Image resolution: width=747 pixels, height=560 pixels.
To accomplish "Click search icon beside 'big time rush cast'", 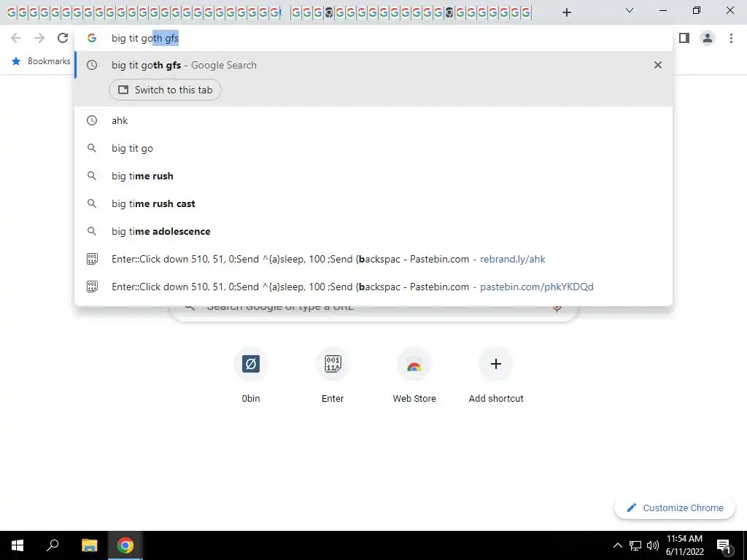I will click(x=92, y=203).
